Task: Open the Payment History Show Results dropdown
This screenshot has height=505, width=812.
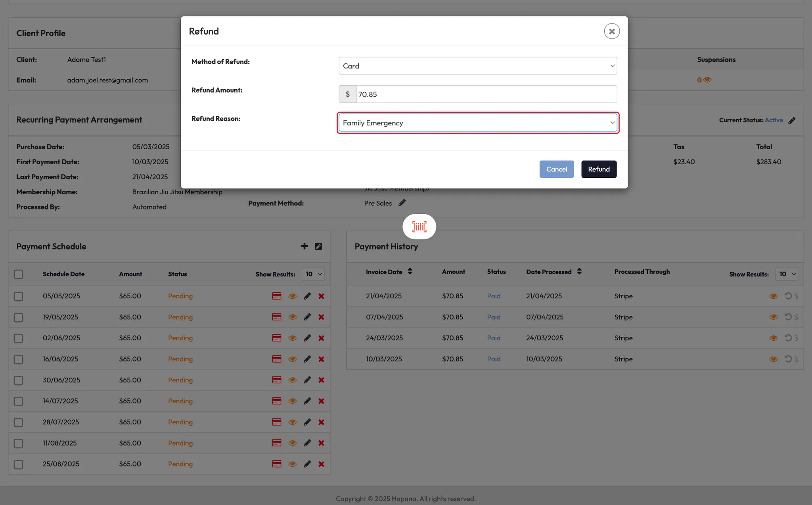Action: point(787,274)
